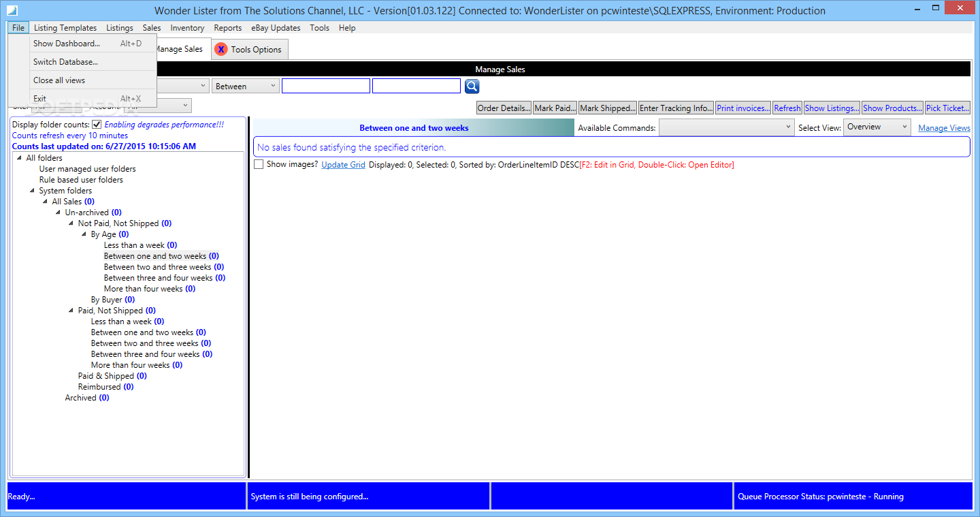Open the Manage Views link

point(944,128)
